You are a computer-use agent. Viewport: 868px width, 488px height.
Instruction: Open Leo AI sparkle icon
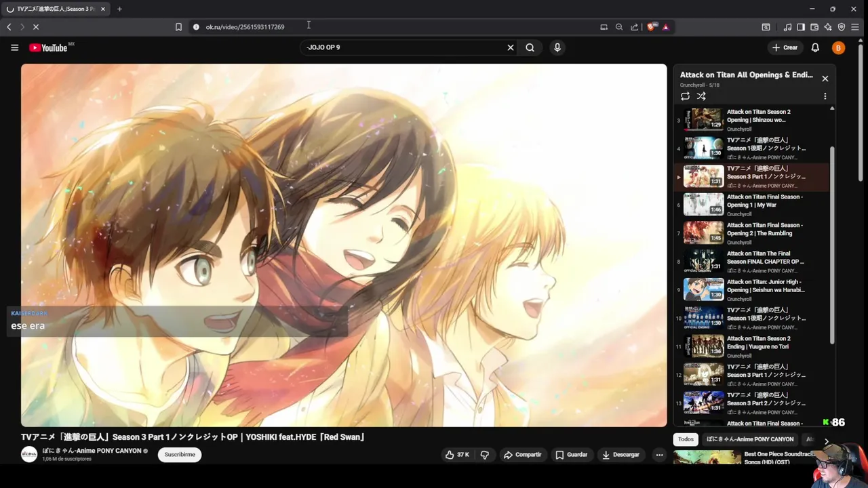[828, 27]
